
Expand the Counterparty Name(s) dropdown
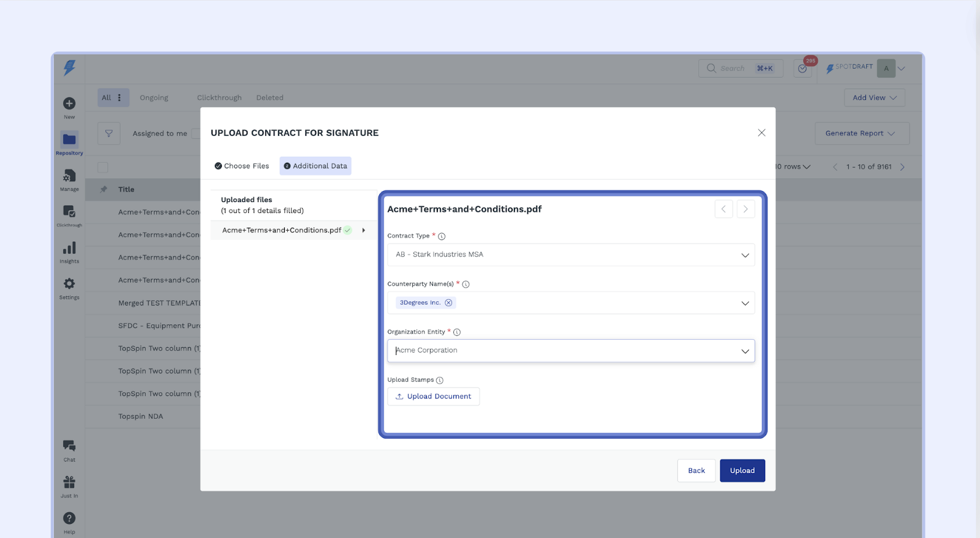point(745,303)
